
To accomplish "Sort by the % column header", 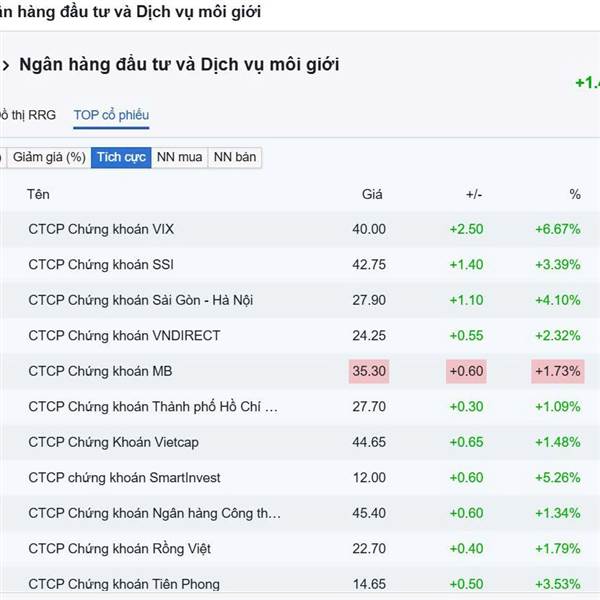I will 574,194.
